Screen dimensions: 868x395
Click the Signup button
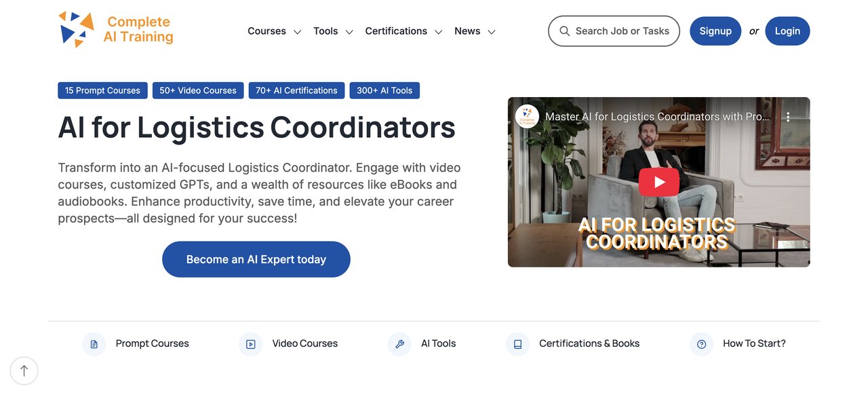pyautogui.click(x=715, y=31)
